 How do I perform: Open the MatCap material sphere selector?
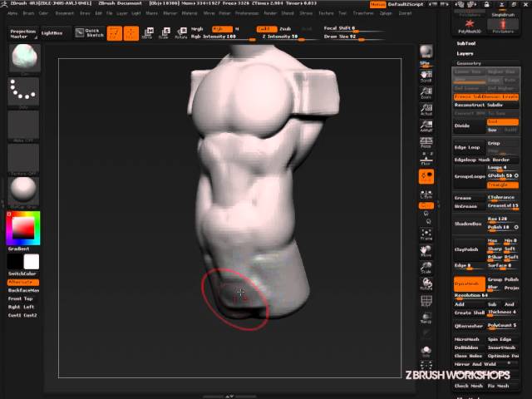pyautogui.click(x=23, y=192)
